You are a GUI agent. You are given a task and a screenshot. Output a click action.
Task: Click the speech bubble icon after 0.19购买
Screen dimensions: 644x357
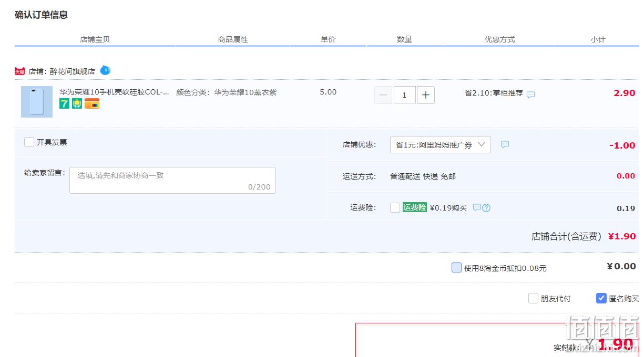pyautogui.click(x=477, y=207)
